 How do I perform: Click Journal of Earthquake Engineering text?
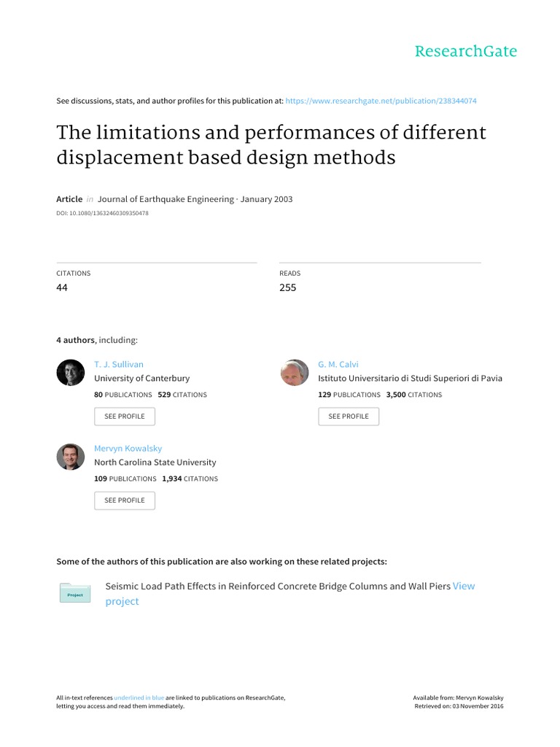click(165, 199)
